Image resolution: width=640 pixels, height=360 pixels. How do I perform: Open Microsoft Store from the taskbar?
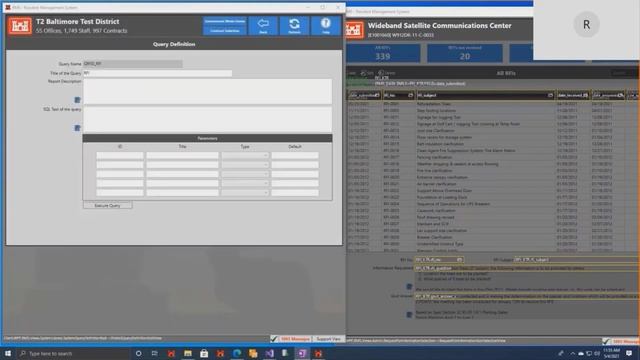click(204, 353)
